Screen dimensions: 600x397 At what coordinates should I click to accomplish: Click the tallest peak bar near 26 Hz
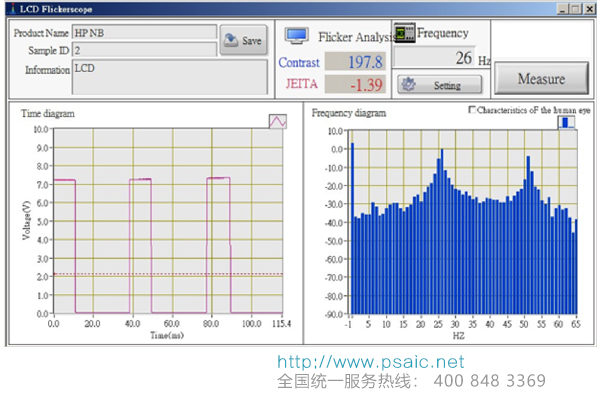(x=442, y=232)
